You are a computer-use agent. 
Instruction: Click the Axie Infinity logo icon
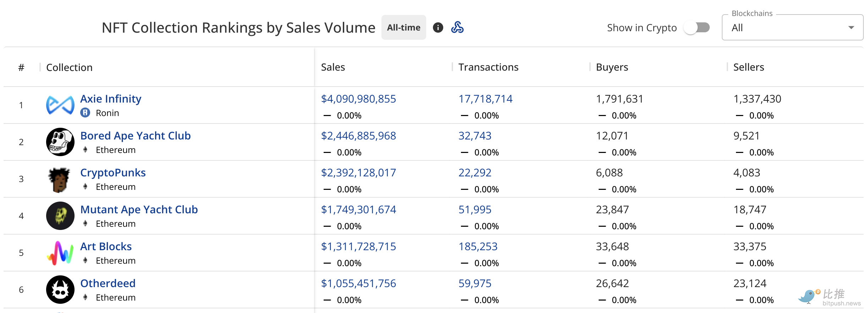pos(60,105)
